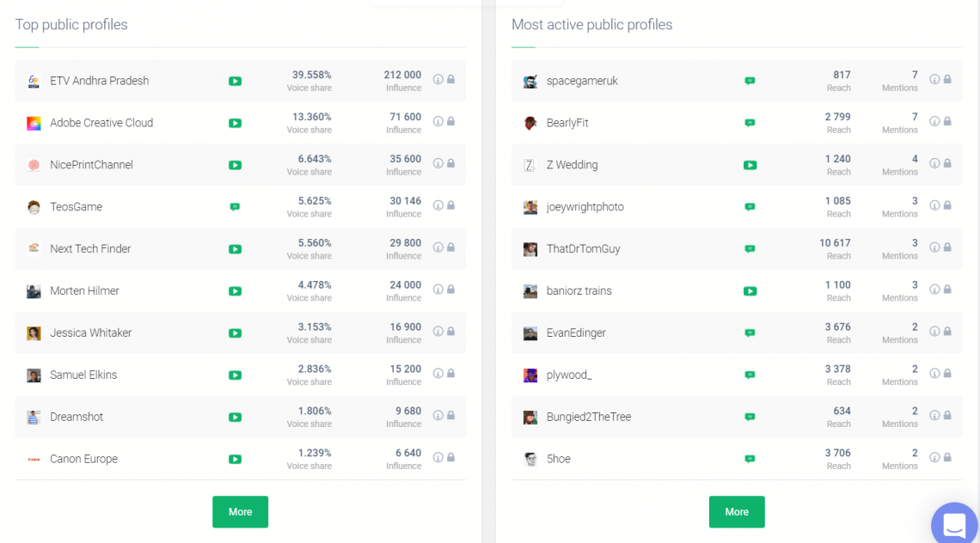Click YouTube icon for ETV Andhra Pradesh
Viewport: 980px width, 543px height.
pos(235,82)
